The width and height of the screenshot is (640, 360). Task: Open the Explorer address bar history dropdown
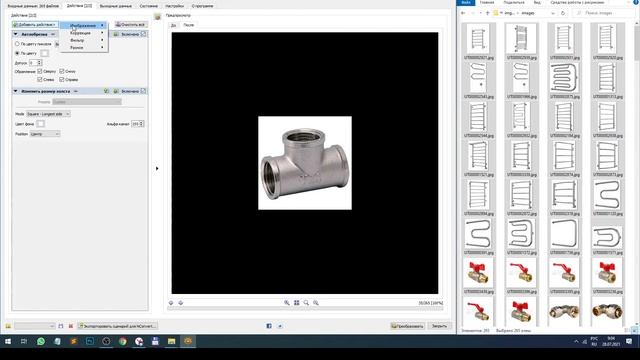click(553, 13)
